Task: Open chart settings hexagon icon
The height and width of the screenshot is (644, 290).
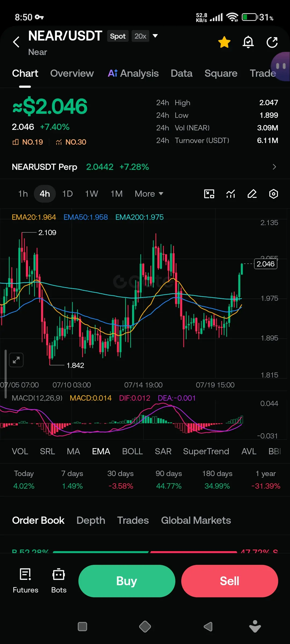Action: [273, 194]
